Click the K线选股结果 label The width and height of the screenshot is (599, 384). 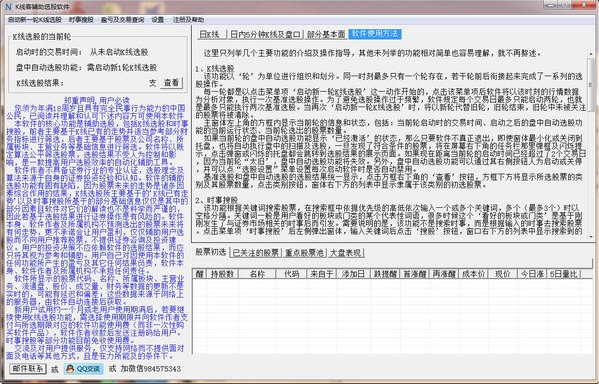click(40, 83)
